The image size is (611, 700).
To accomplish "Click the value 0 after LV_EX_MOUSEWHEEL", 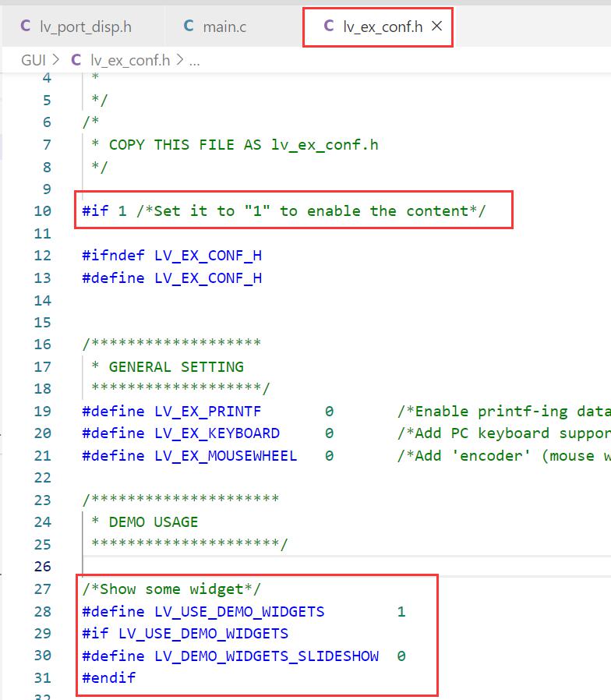I will tap(329, 455).
